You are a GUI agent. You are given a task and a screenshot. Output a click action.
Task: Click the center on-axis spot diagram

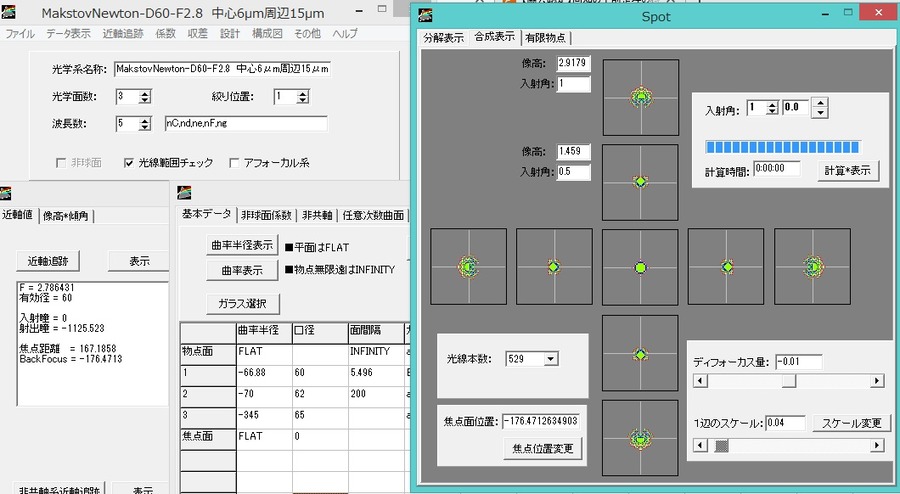(x=641, y=267)
